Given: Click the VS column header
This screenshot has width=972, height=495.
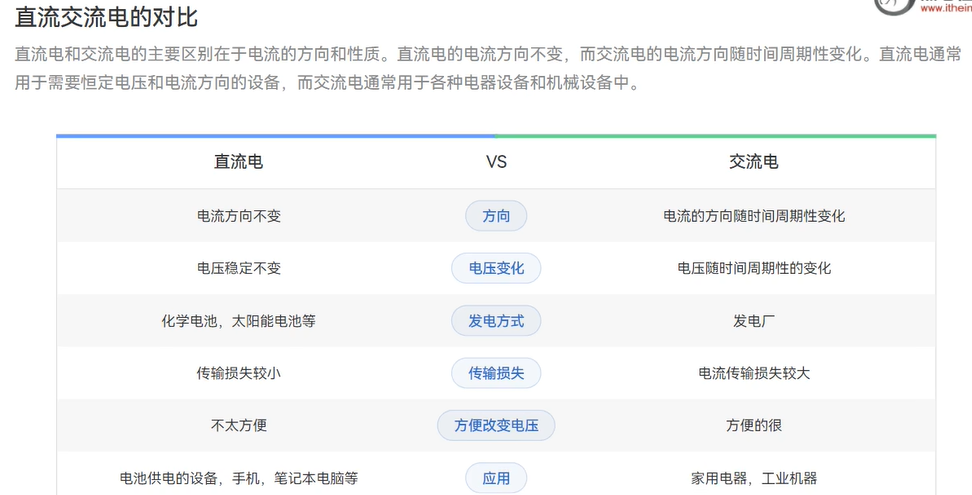Looking at the screenshot, I should (496, 162).
